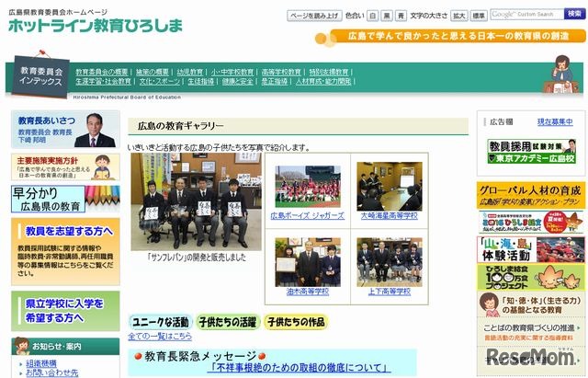Open 早分かり 広島県の教育 banner
The height and width of the screenshot is (378, 588).
pyautogui.click(x=65, y=199)
